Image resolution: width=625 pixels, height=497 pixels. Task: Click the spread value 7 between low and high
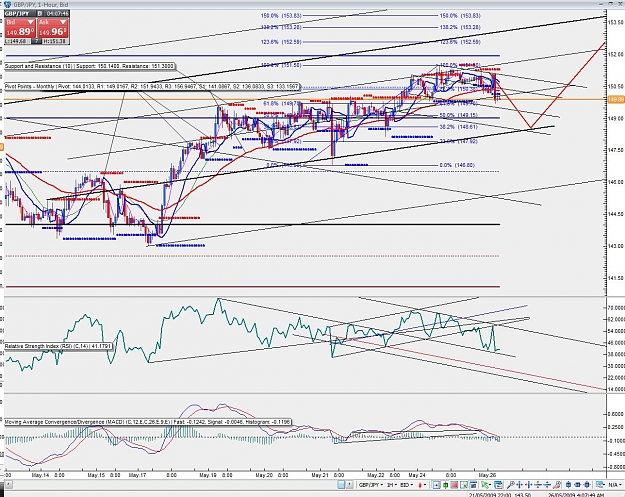pyautogui.click(x=36, y=41)
